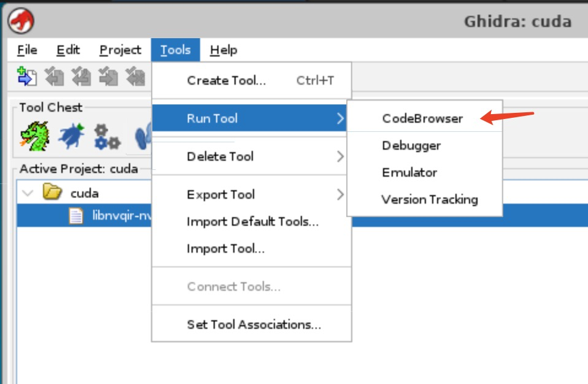This screenshot has width=588, height=384.
Task: Launch Debugger bug icon in Tool Chest
Action: click(x=71, y=136)
